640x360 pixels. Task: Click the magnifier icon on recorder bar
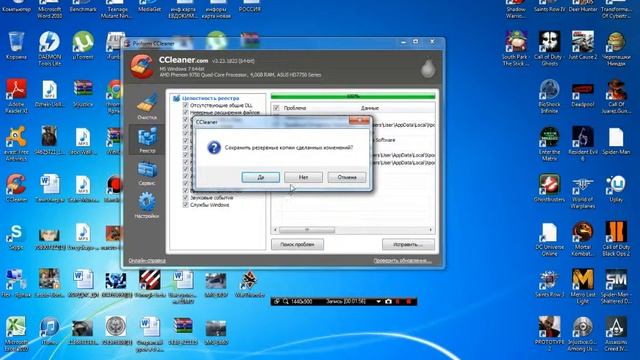coord(286,302)
